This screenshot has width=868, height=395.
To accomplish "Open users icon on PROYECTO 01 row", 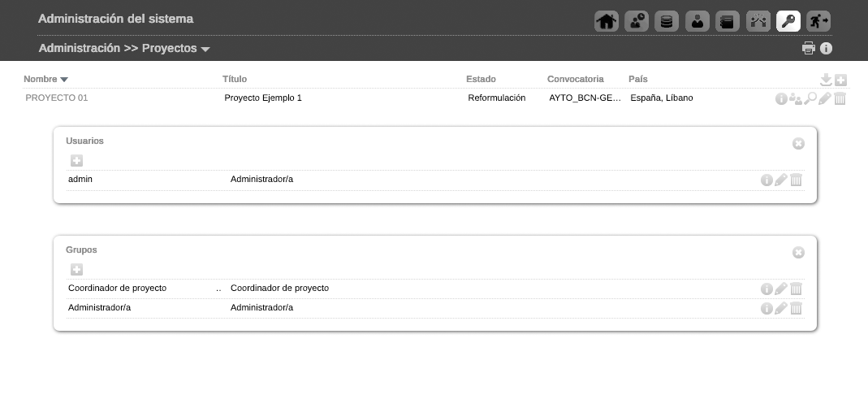I will pos(796,98).
